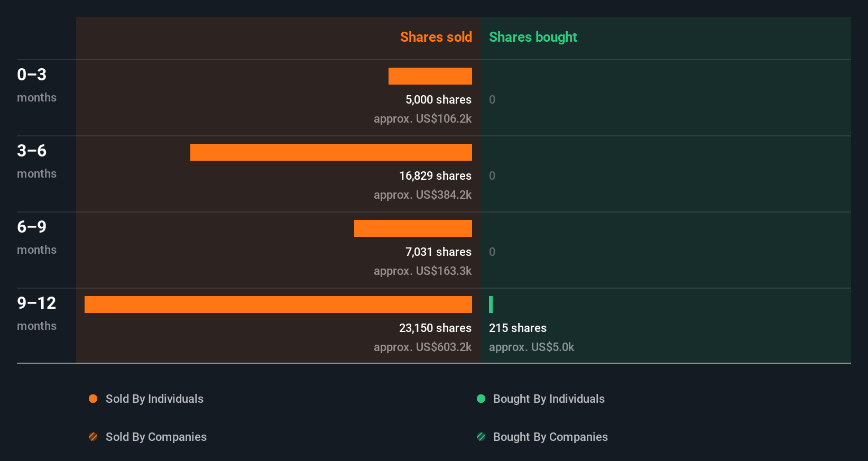
Task: Click the orange Sold By Individuals legend dot
Action: [93, 399]
